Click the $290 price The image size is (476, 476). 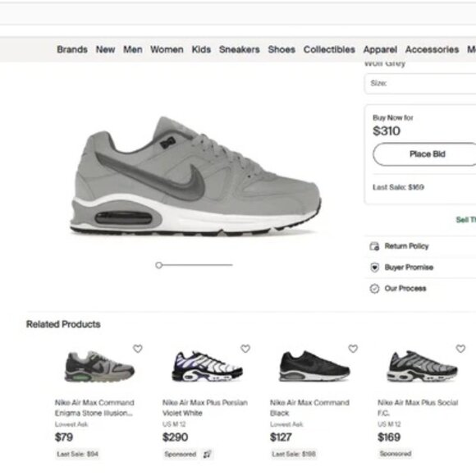(x=175, y=437)
